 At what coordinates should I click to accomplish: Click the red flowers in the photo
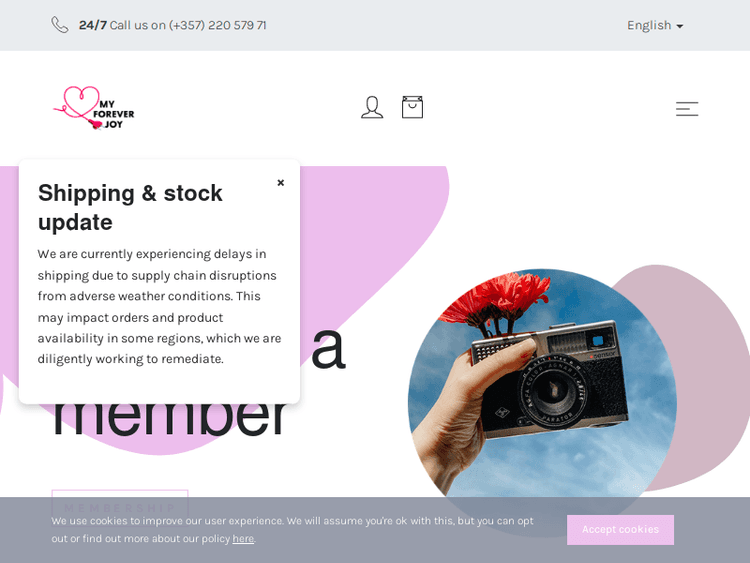497,299
